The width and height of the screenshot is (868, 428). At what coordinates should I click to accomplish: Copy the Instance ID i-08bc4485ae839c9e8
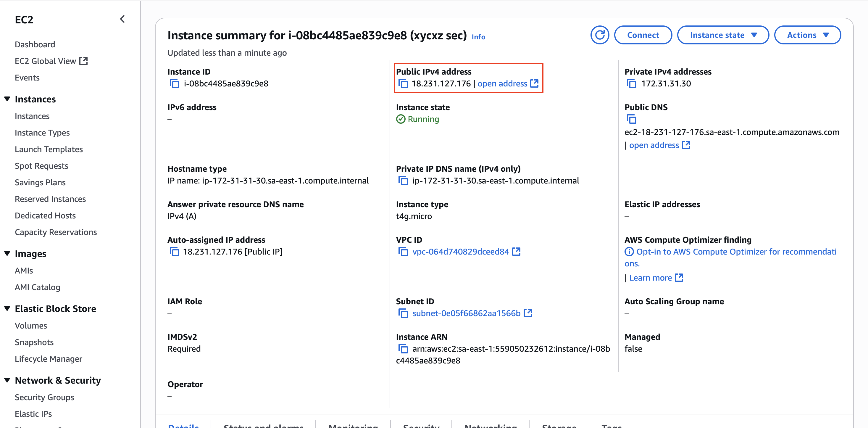tap(175, 83)
